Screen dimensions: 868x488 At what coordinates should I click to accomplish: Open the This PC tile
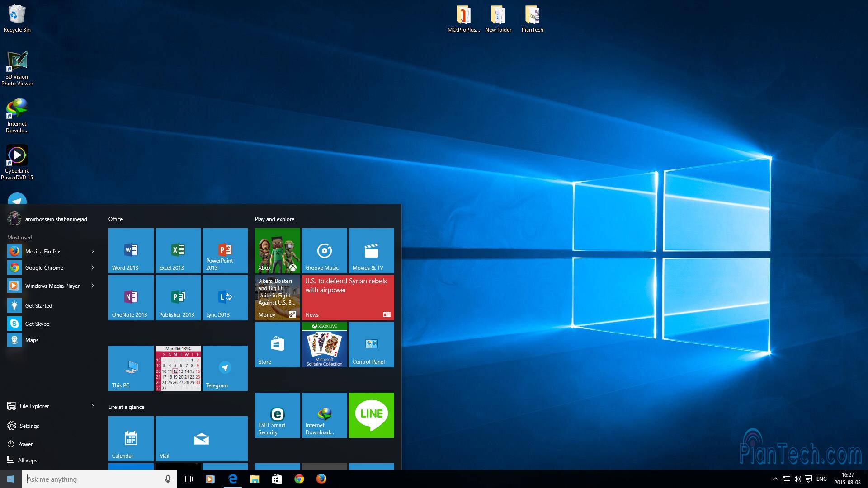(131, 368)
